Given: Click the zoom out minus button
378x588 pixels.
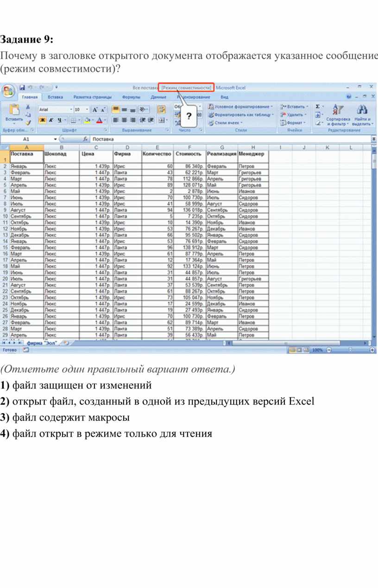Looking at the screenshot, I should 328,350.
